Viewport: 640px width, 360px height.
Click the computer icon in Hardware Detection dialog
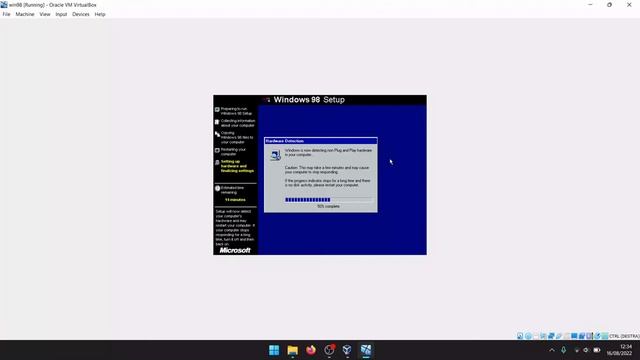(x=276, y=155)
